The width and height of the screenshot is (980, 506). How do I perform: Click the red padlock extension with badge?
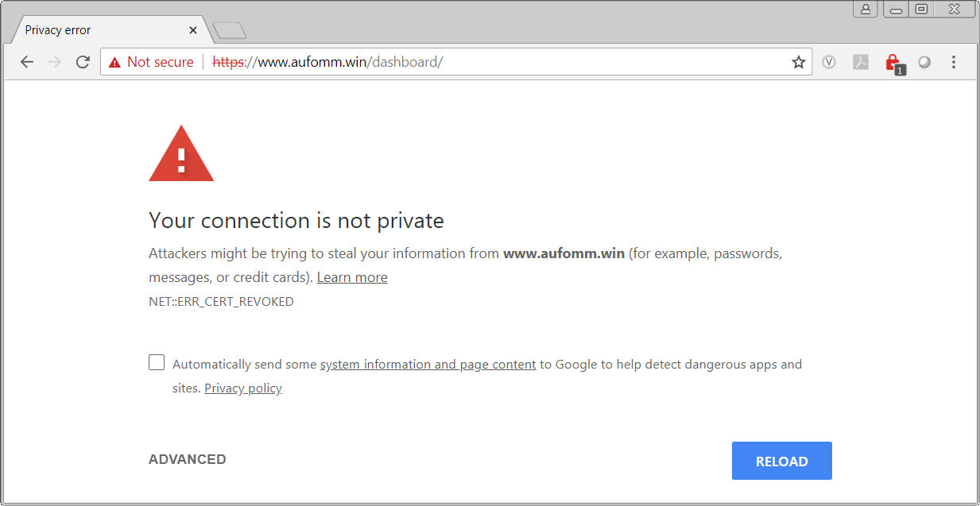coord(893,63)
